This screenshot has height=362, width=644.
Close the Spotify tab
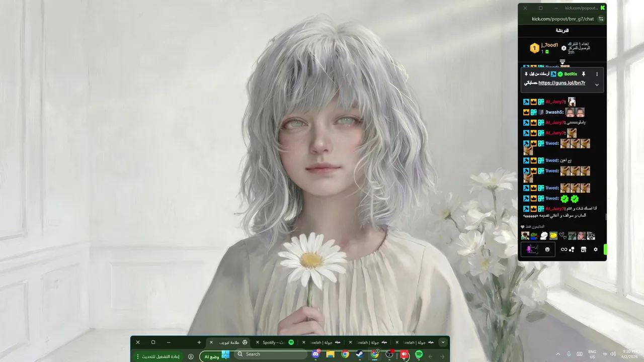point(258,342)
